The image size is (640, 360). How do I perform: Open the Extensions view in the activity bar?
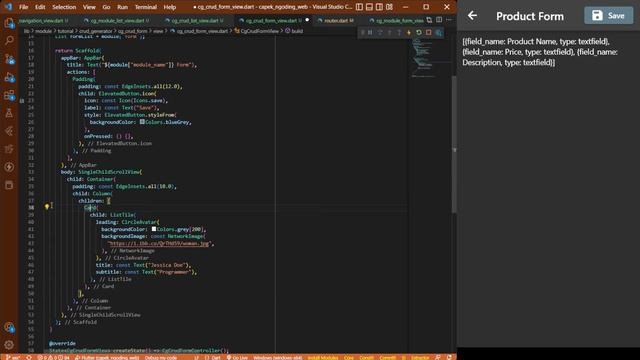[x=9, y=96]
